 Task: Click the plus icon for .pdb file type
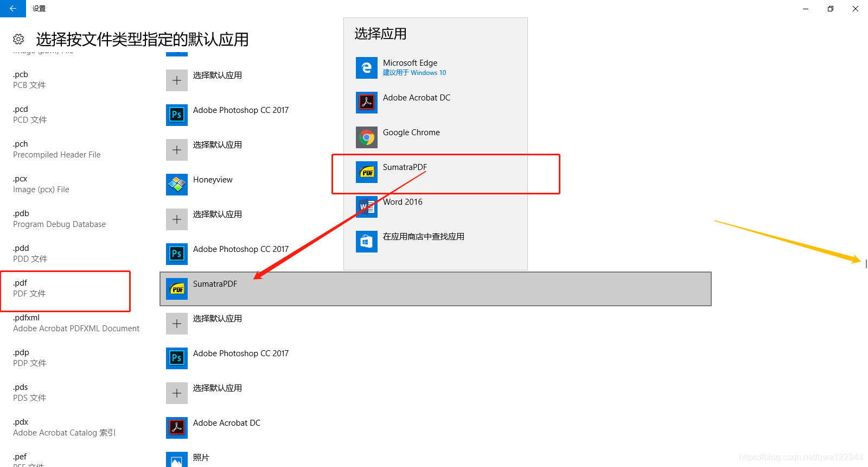point(177,219)
